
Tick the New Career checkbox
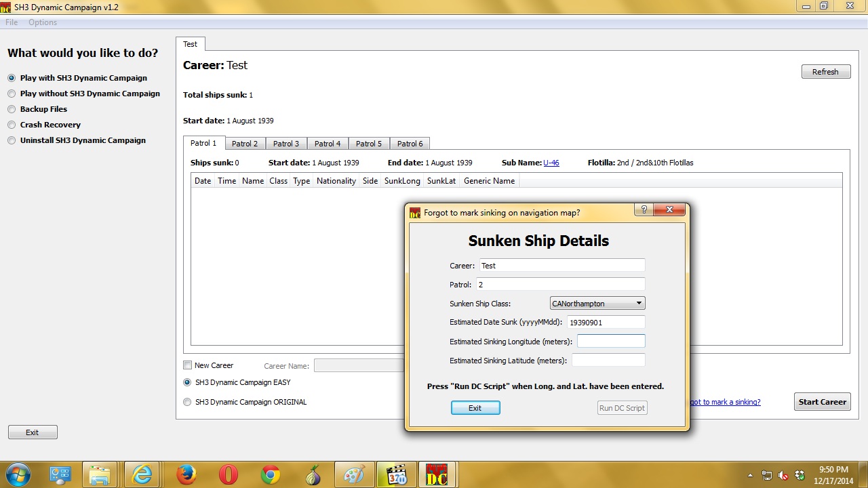pos(188,365)
